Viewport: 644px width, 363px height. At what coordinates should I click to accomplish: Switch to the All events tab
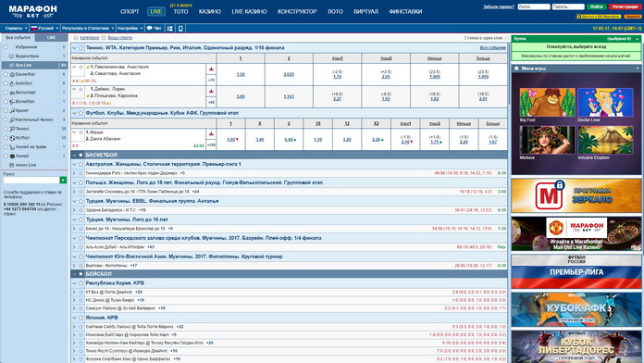click(x=18, y=37)
